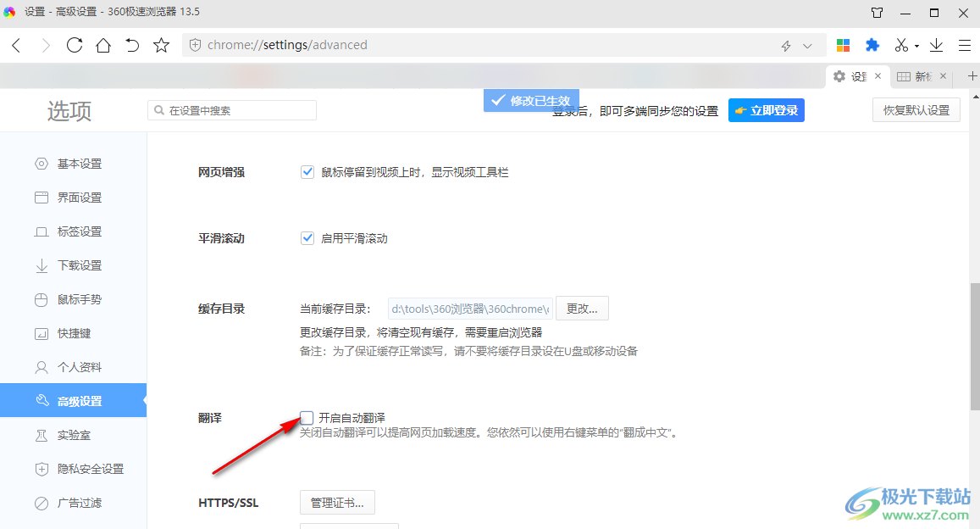Image resolution: width=980 pixels, height=529 pixels.
Task: Click the settings search field
Action: coord(232,110)
